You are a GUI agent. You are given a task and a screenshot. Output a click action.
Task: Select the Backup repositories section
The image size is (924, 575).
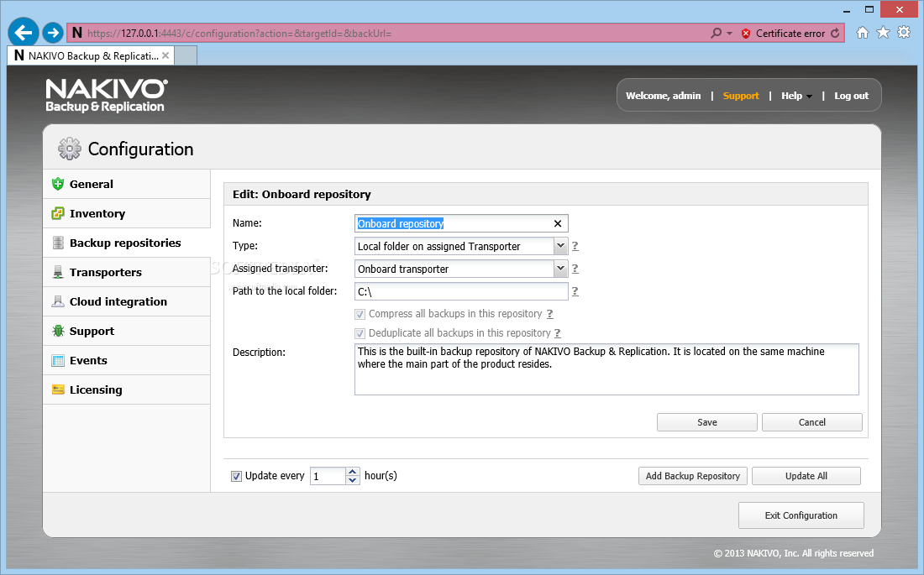point(127,243)
